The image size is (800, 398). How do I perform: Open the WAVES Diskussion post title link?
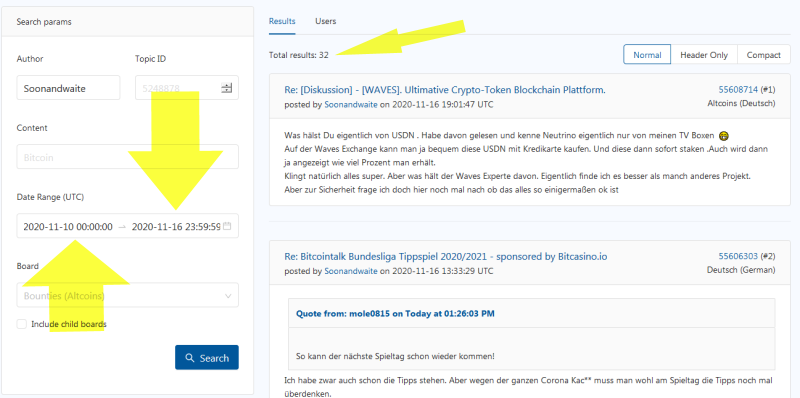pos(445,90)
